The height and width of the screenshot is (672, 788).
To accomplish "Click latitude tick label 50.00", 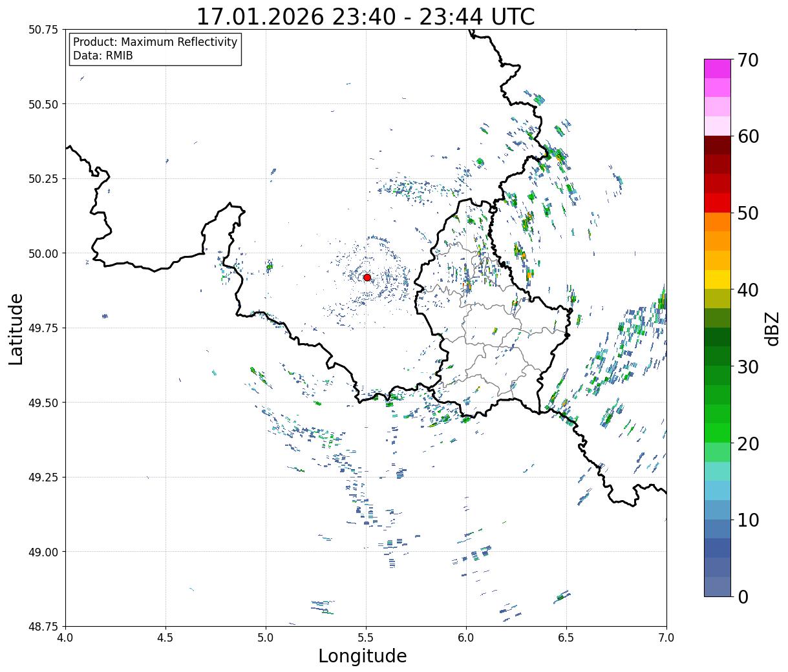I will (x=43, y=253).
